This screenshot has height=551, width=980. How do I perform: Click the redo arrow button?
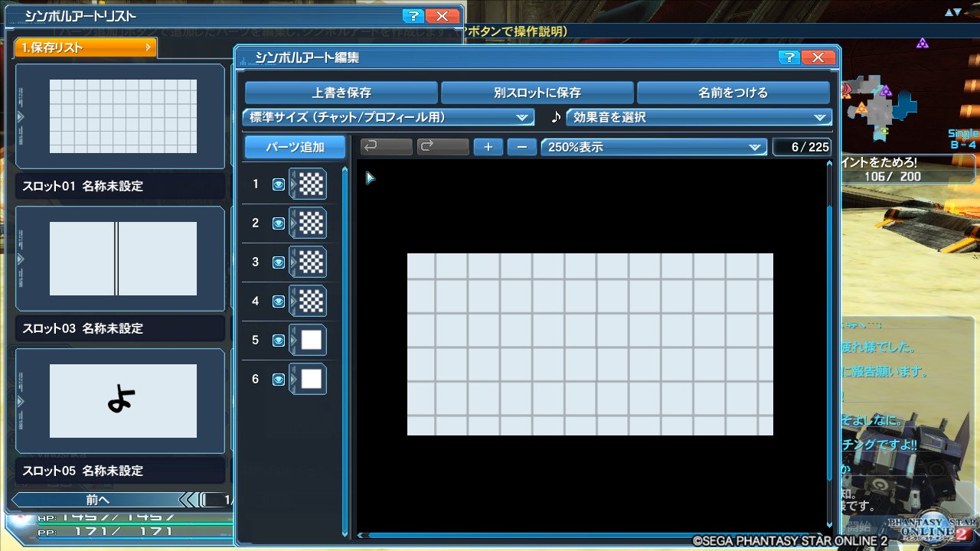443,146
